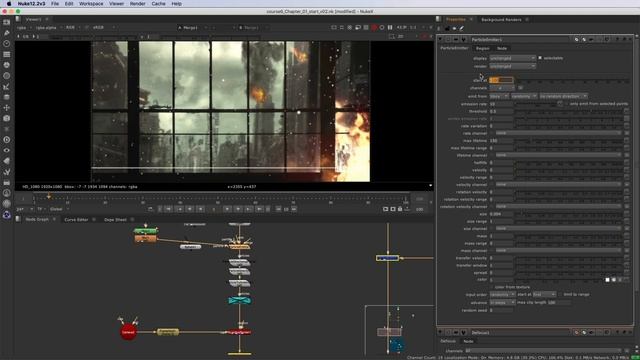The width and height of the screenshot is (640, 360).
Task: Open the Transform nodes toolbar icon
Action: (x=7, y=107)
